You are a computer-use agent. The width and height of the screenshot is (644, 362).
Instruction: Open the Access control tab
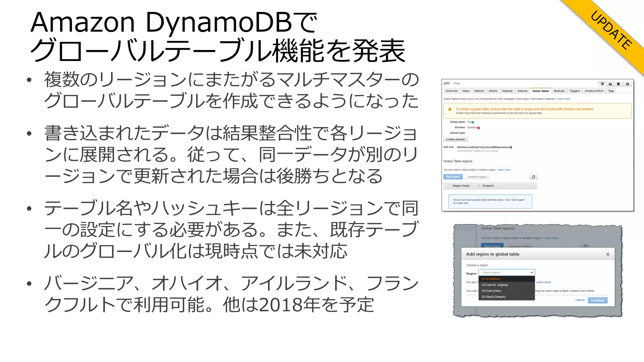tap(594, 91)
